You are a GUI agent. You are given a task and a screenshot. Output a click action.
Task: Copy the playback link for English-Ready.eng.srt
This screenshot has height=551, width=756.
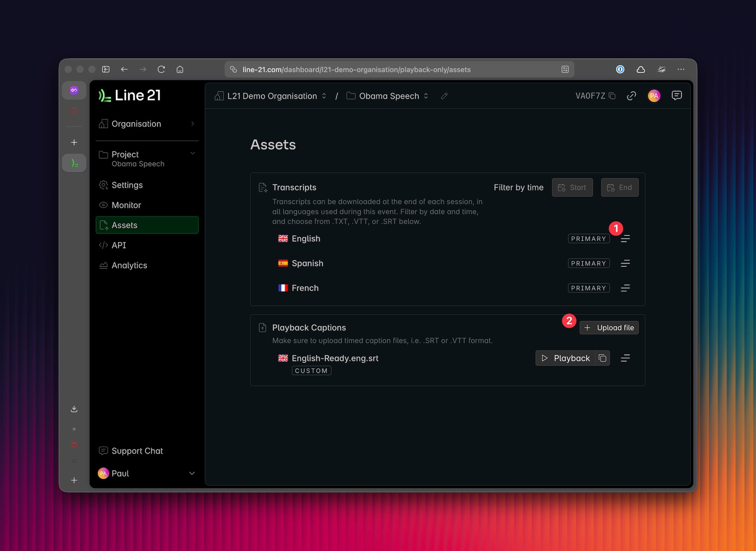602,358
